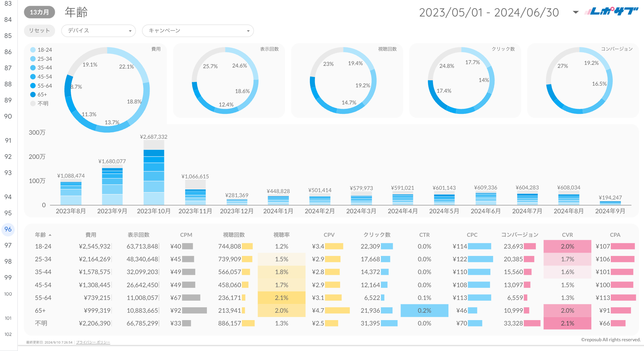Click the 18-24 legend color dot
644x351 pixels.
point(33,50)
